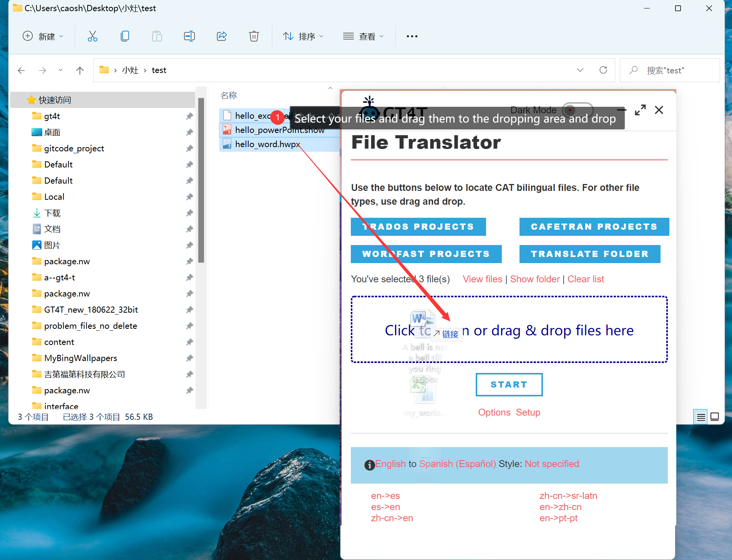
Task: Click the navigation pane vertical scrollbar
Action: (201, 181)
